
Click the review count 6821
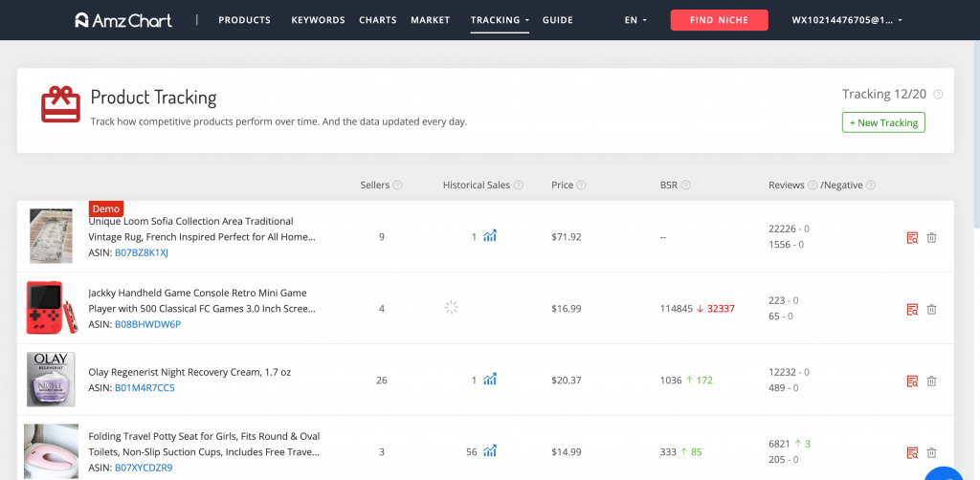coord(779,444)
